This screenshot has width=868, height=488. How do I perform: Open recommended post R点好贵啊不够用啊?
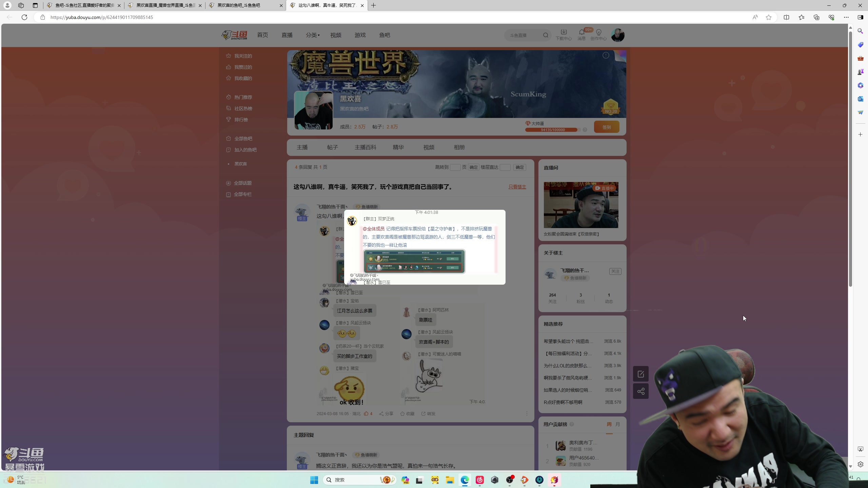563,402
